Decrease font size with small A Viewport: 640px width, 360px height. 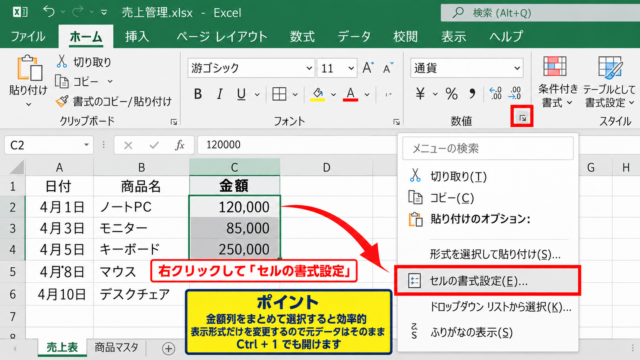(x=388, y=68)
